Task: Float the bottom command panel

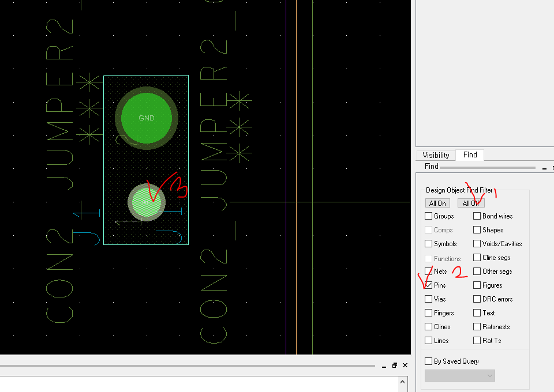Action: tap(395, 365)
